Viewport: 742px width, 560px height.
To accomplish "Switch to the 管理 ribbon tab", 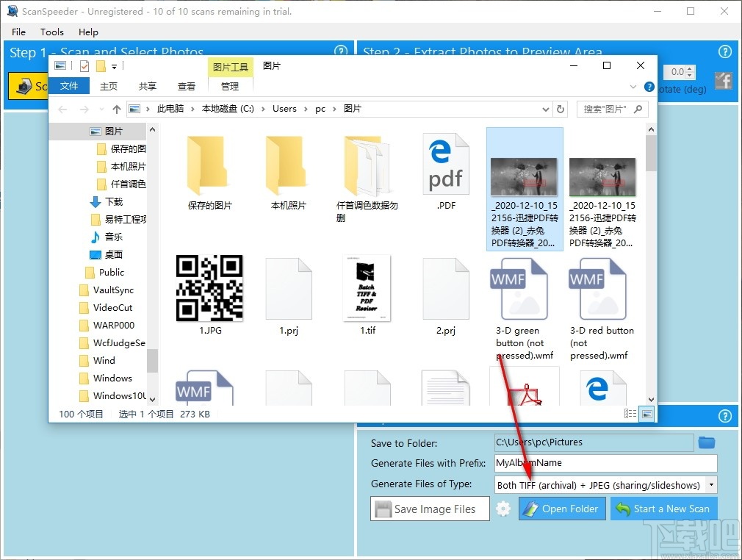I will coord(230,86).
